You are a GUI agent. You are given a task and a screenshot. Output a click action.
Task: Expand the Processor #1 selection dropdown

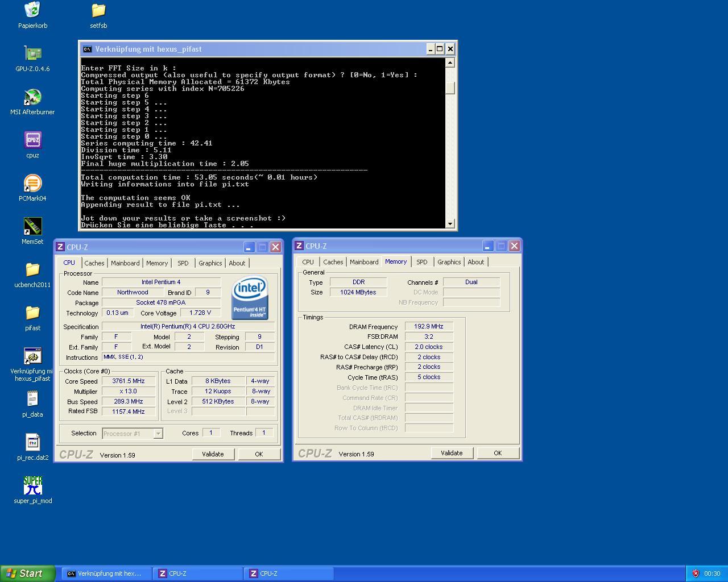pos(158,434)
